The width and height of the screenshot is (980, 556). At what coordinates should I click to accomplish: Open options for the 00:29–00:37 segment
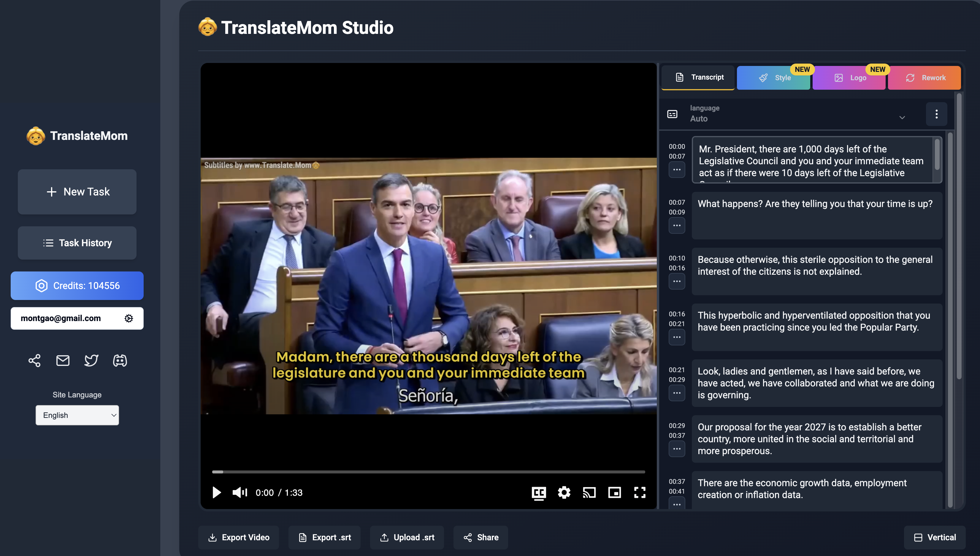click(677, 449)
